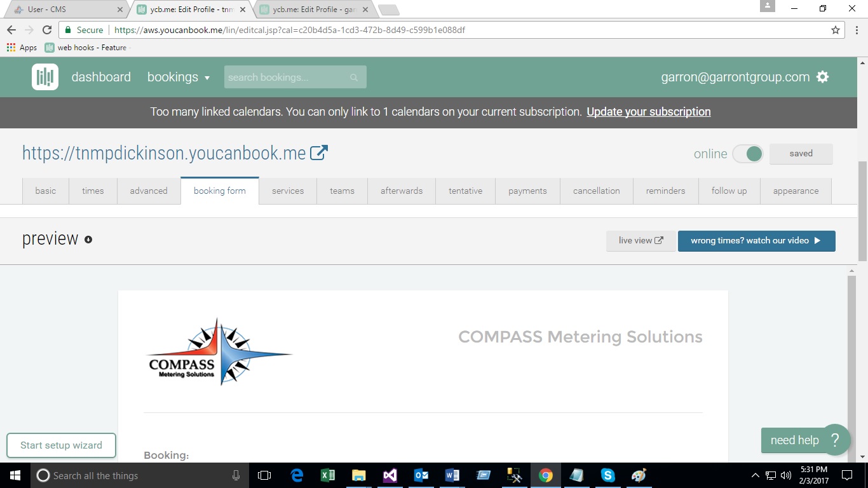Click the live view button
This screenshot has width=868, height=488.
click(x=641, y=241)
